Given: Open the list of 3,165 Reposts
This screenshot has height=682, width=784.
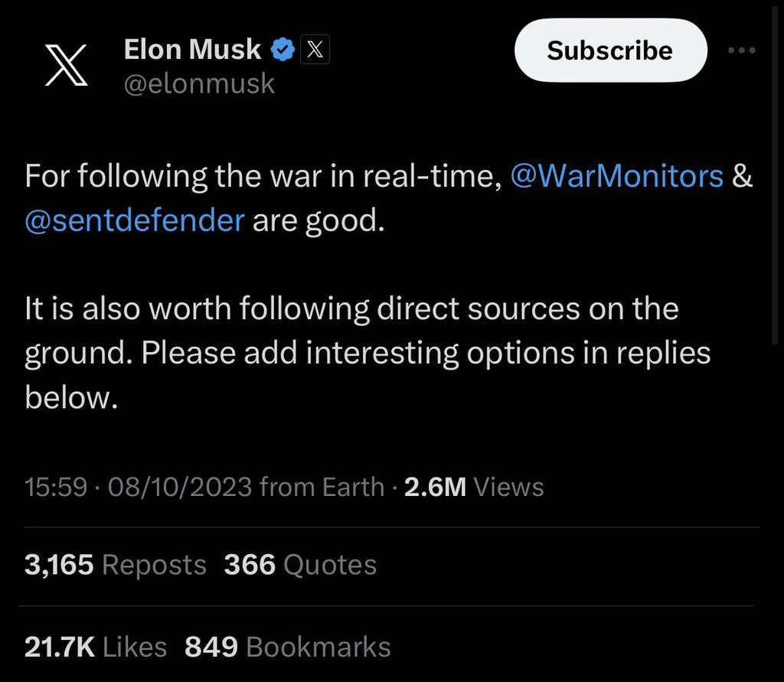Looking at the screenshot, I should tap(115, 565).
